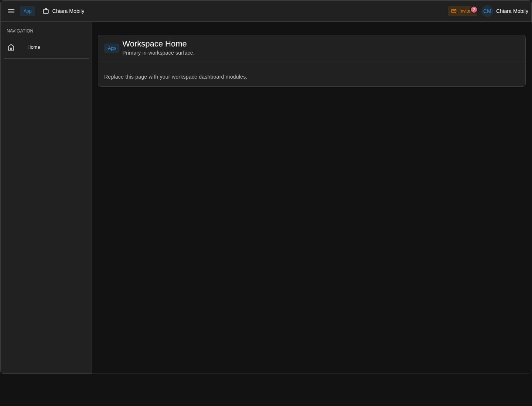Click the NAVIGATION section heading
Screen dimensions: 532x406
click(x=20, y=31)
